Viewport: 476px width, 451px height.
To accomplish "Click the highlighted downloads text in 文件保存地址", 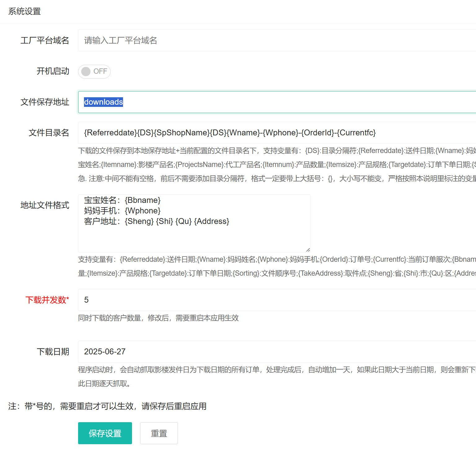I will pyautogui.click(x=104, y=102).
